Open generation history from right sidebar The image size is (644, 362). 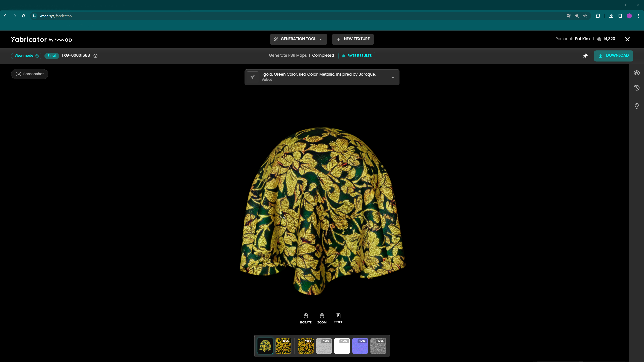pos(637,88)
